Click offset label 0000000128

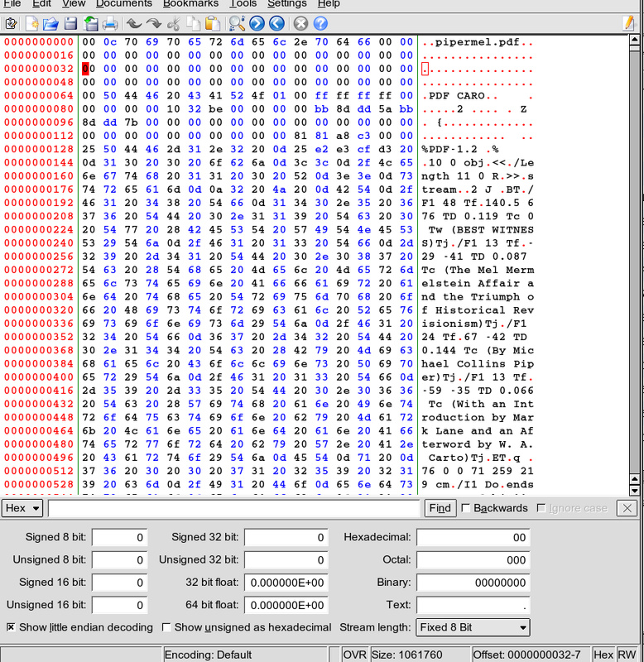pos(39,149)
